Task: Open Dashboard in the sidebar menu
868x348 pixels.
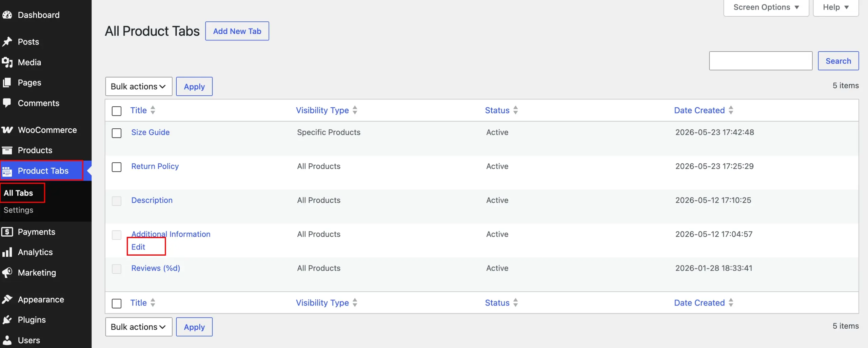Action: coord(39,15)
